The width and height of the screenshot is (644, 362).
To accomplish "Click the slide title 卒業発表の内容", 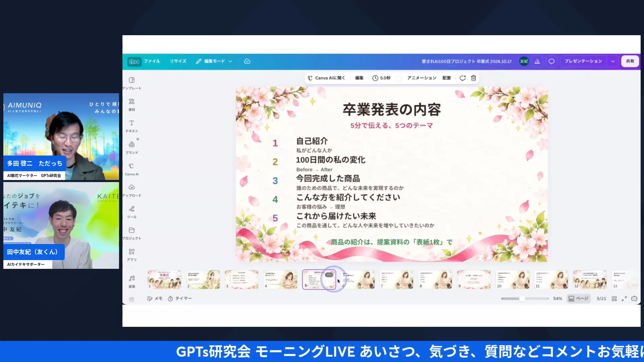I will click(391, 110).
